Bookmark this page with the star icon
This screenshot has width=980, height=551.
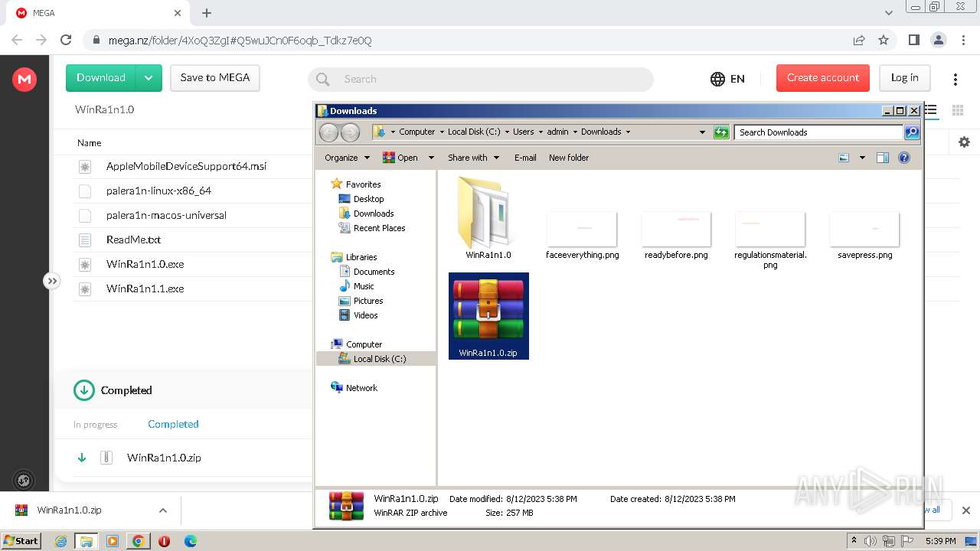[x=884, y=40]
